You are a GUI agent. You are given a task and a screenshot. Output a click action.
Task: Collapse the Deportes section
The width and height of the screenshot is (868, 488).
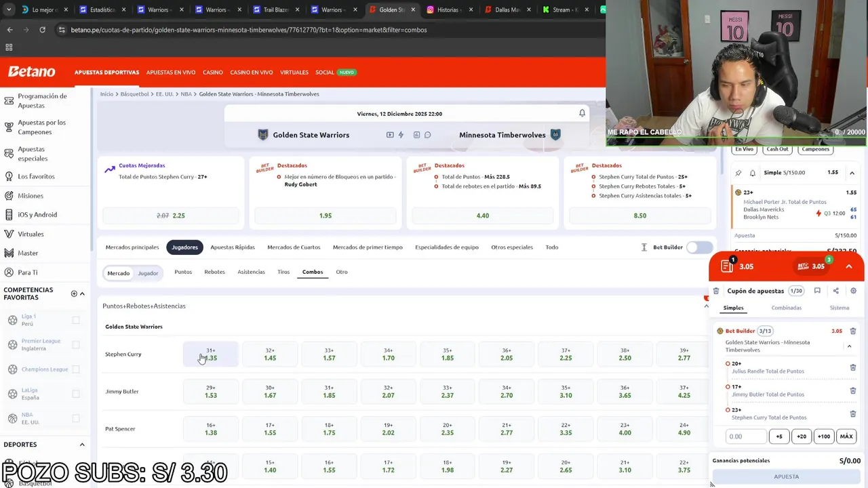[82, 445]
